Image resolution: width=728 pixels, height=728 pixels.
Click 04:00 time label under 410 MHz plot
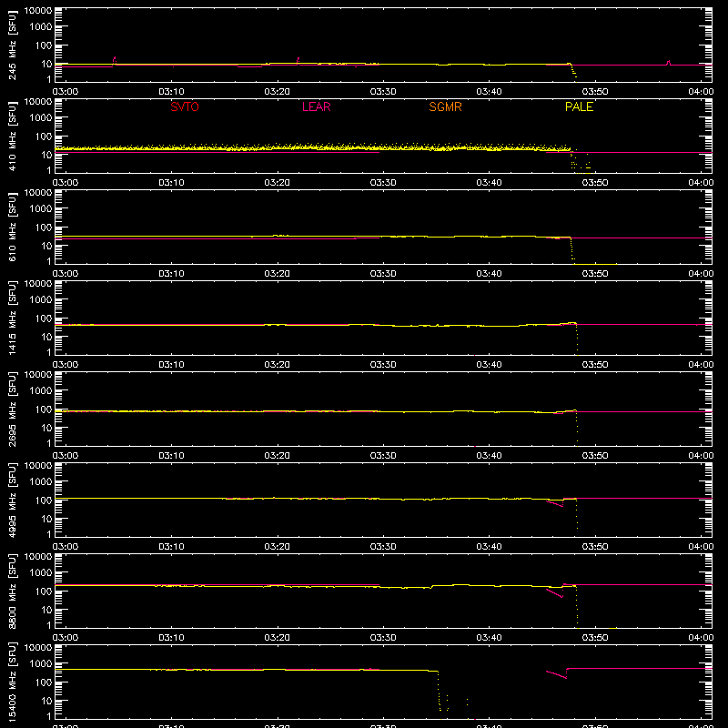click(x=701, y=183)
